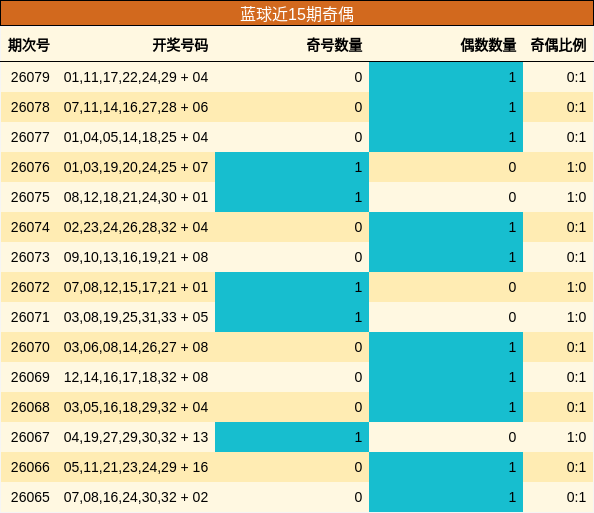Image resolution: width=594 pixels, height=513 pixels.
Task: Click ratio 1:0 in row 26067
Action: 576,437
